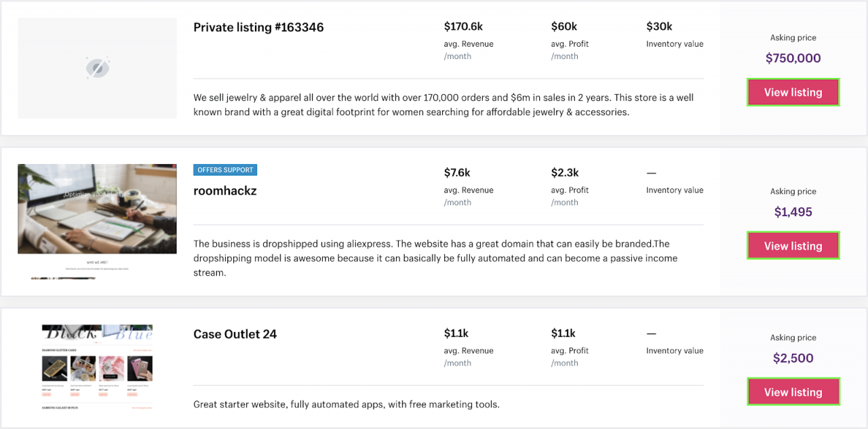This screenshot has height=429, width=868.
Task: Click the crossed-out eye icon on private listing
Action: [97, 68]
